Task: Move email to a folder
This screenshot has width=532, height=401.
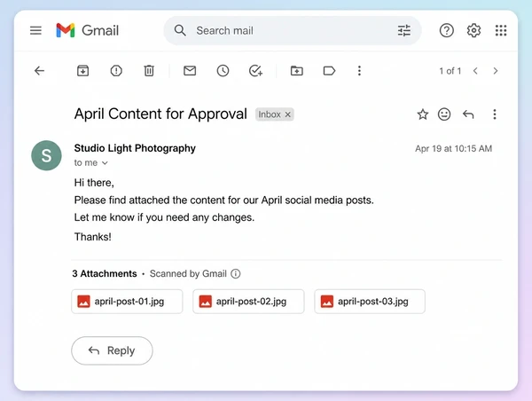Action: click(297, 71)
